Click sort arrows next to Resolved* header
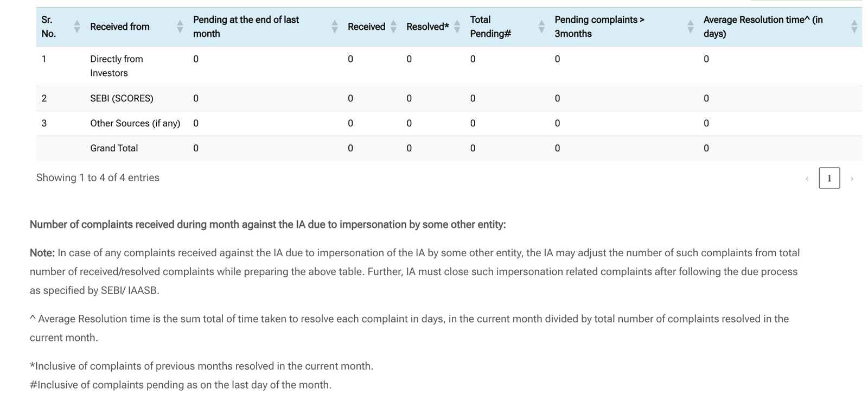The image size is (868, 419). click(x=457, y=27)
